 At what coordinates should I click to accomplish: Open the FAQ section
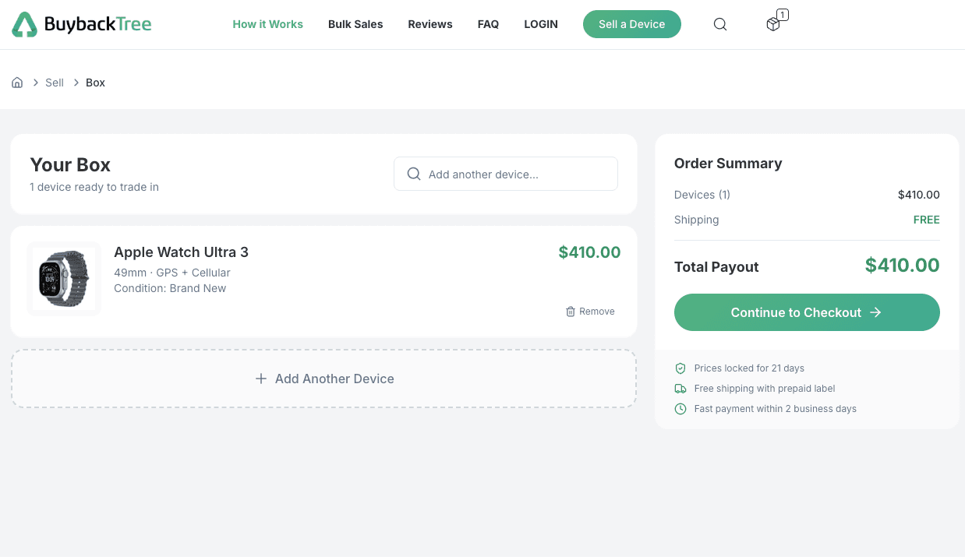pos(488,24)
